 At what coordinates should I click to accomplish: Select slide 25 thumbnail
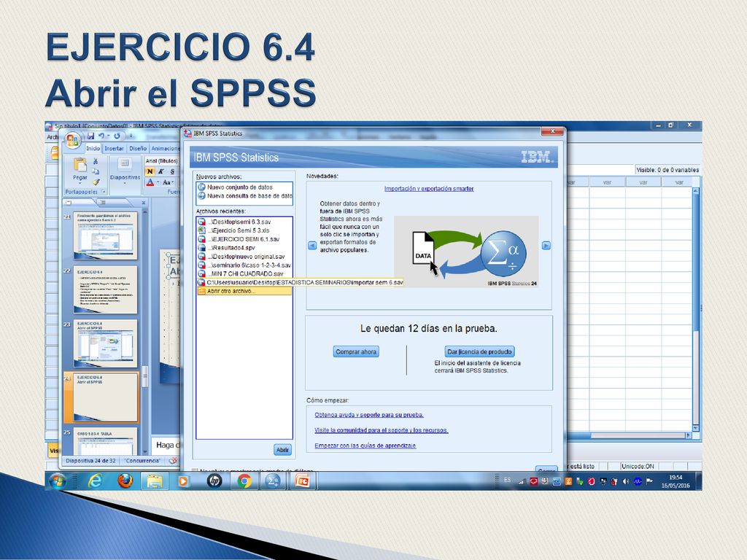105,442
